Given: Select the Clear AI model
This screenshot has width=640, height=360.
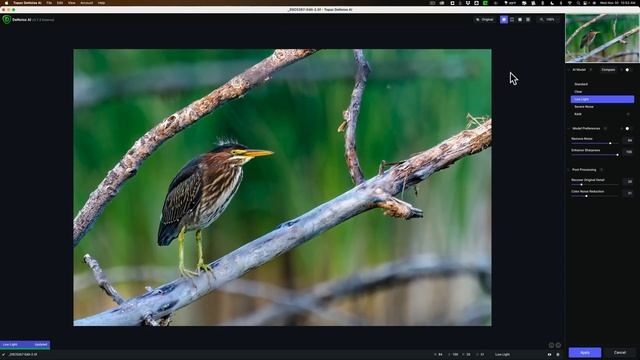Looking at the screenshot, I should tap(602, 92).
